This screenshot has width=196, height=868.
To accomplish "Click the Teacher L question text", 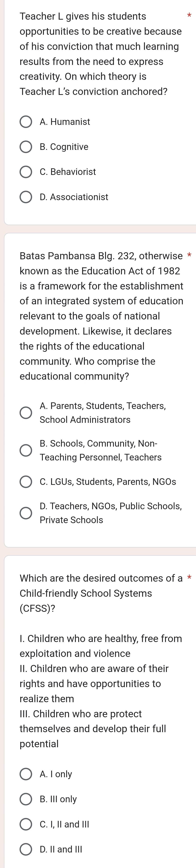I will (101, 54).
